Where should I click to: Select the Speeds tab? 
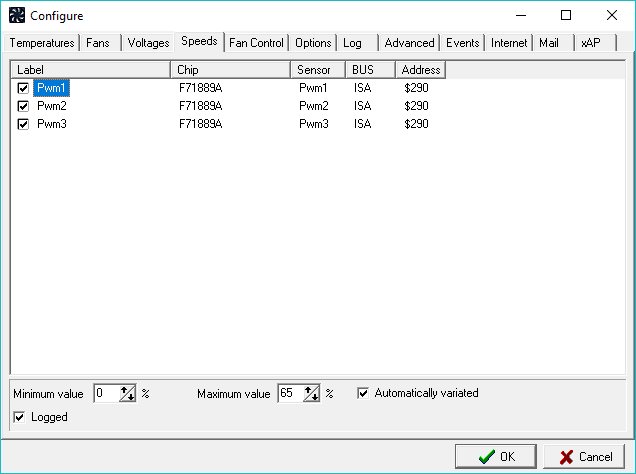pyautogui.click(x=199, y=41)
